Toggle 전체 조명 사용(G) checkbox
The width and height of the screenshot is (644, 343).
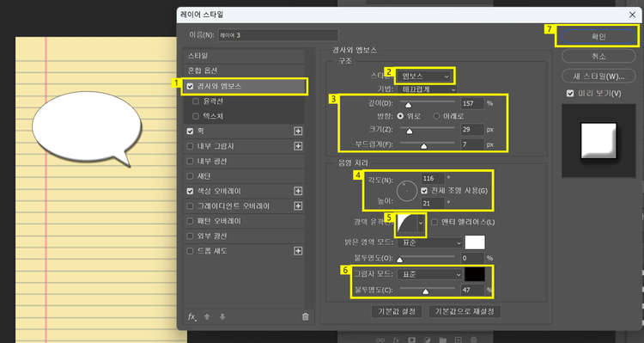click(x=425, y=191)
